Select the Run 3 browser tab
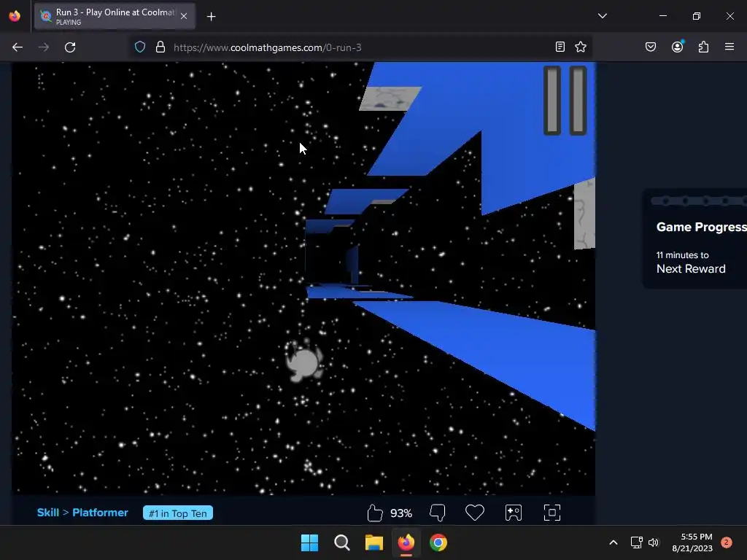Image resolution: width=747 pixels, height=560 pixels. (x=115, y=17)
